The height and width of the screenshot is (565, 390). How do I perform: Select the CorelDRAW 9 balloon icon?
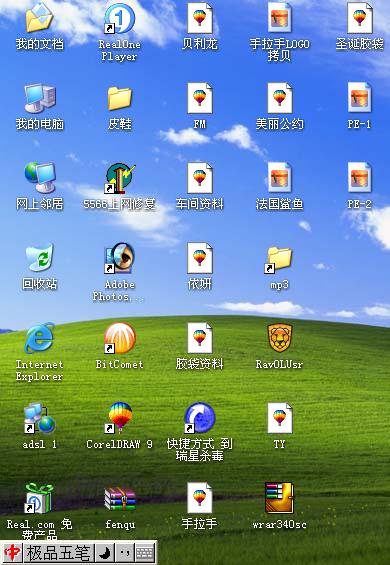(120, 418)
